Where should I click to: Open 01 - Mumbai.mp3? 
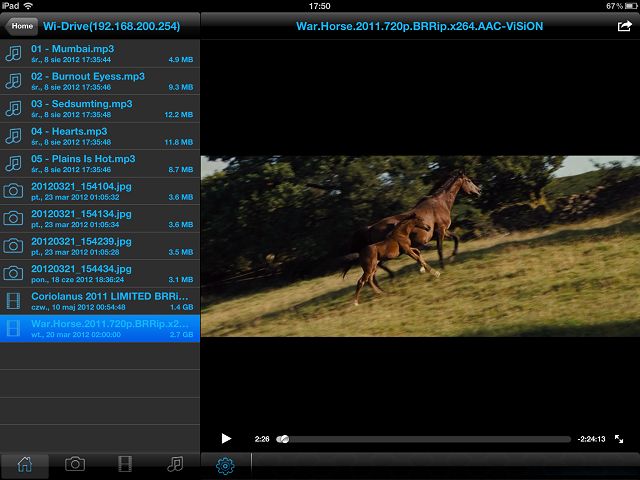click(100, 53)
